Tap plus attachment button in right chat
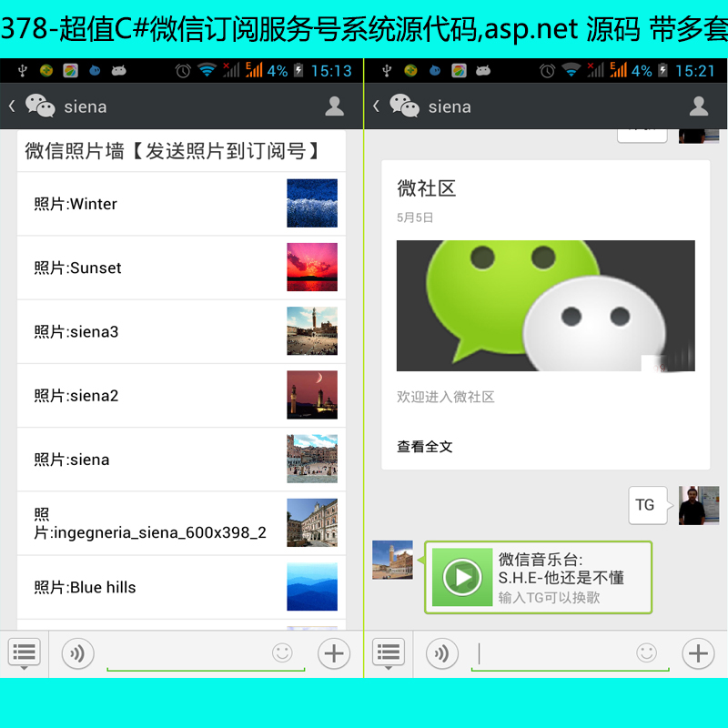Screen dimensions: 728x728 pos(698,653)
